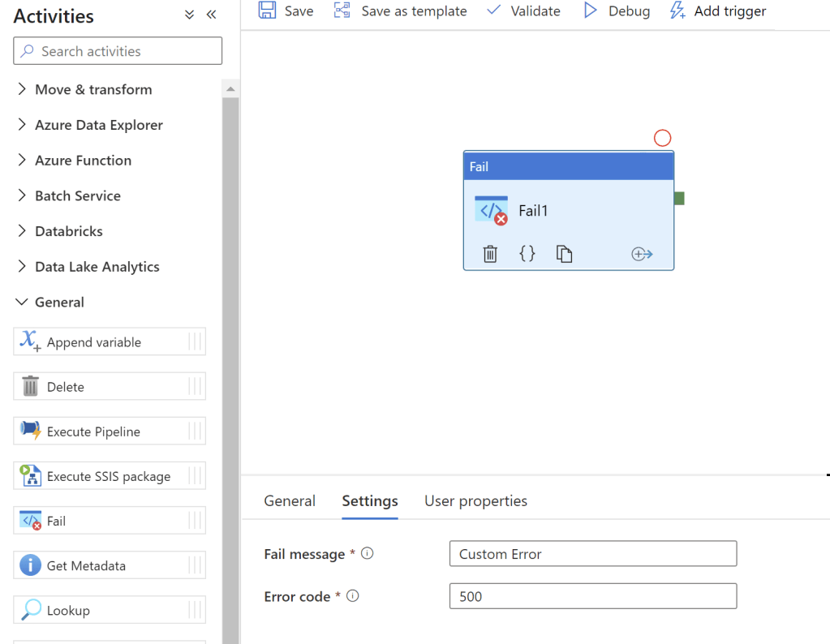Switch to the General tab
This screenshot has height=644, width=830.
(x=290, y=500)
